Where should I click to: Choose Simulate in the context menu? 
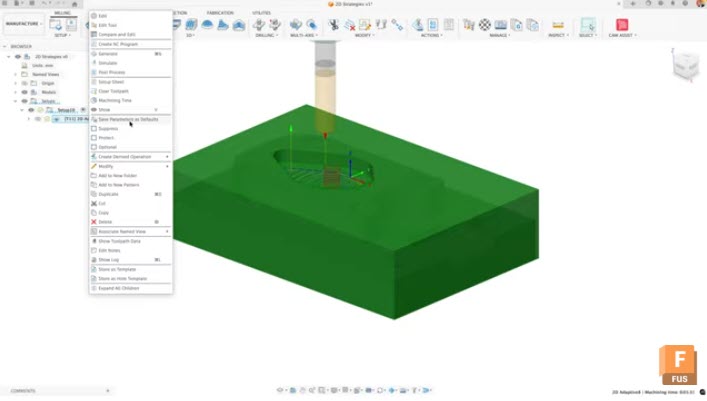[x=131, y=63]
